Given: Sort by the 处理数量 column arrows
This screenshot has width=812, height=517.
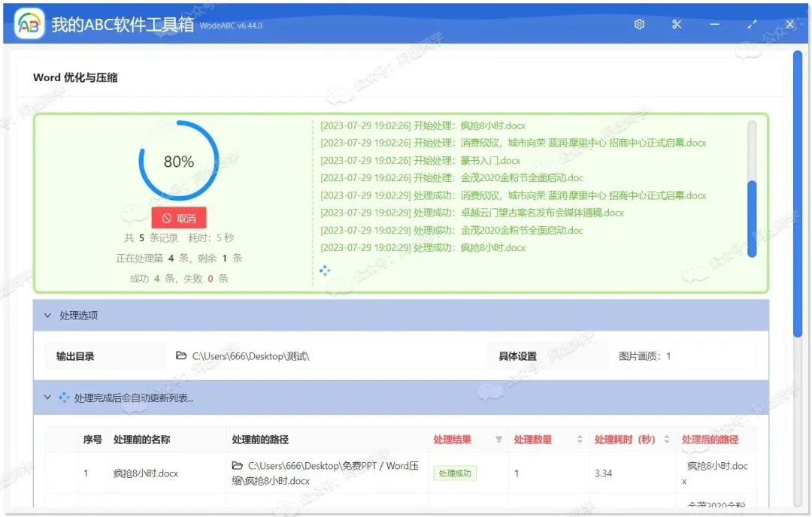Looking at the screenshot, I should [x=580, y=440].
